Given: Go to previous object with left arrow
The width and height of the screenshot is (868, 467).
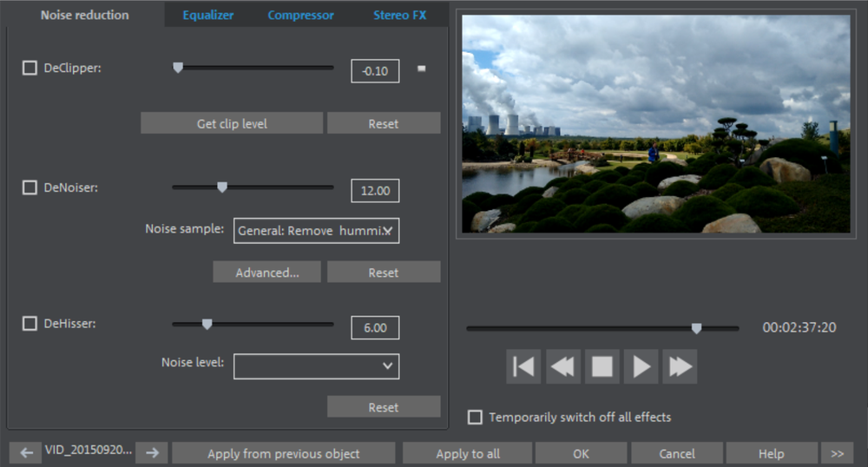Looking at the screenshot, I should [x=25, y=452].
